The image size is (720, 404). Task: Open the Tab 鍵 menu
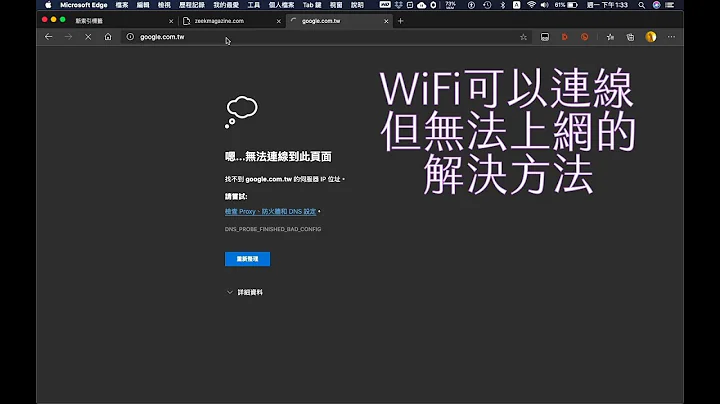click(312, 5)
